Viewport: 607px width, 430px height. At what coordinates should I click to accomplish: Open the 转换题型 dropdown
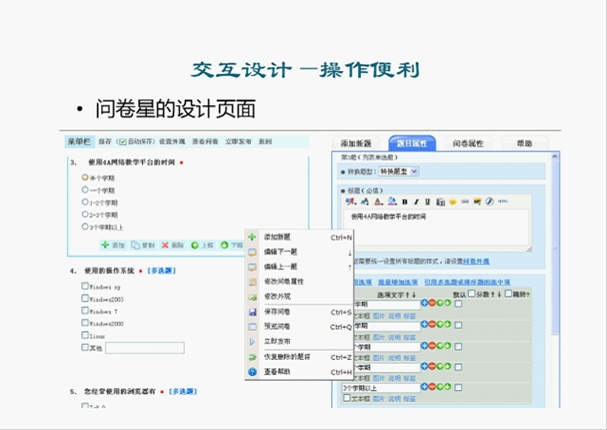click(398, 171)
